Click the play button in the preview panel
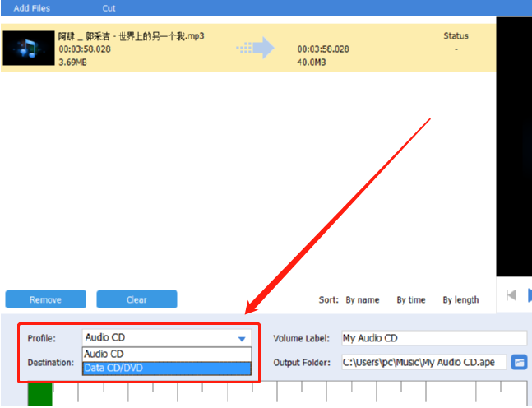Image resolution: width=532 pixels, height=408 pixels. (x=530, y=295)
